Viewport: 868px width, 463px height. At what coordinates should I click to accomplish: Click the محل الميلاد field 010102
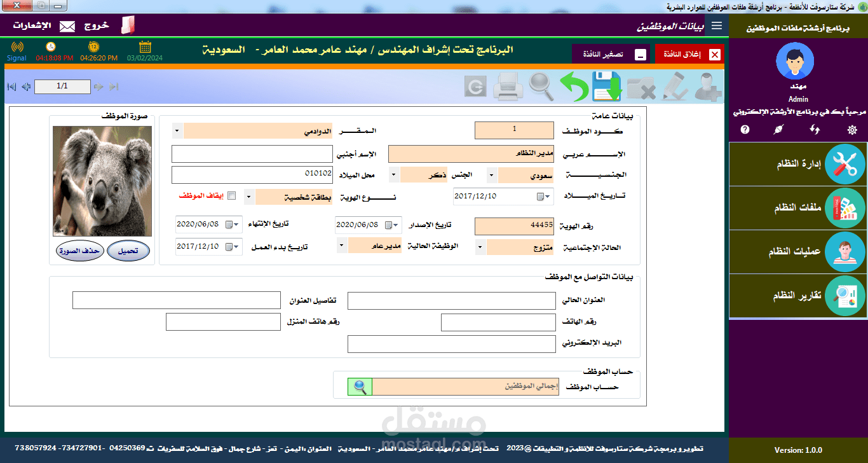point(253,174)
